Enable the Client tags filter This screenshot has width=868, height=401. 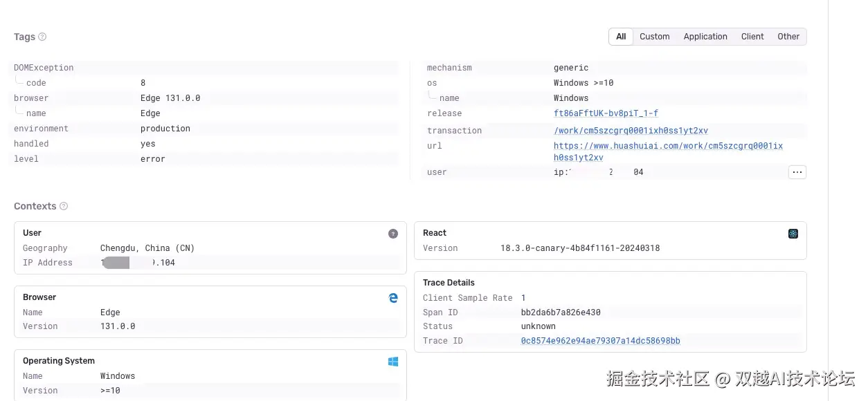click(x=752, y=37)
